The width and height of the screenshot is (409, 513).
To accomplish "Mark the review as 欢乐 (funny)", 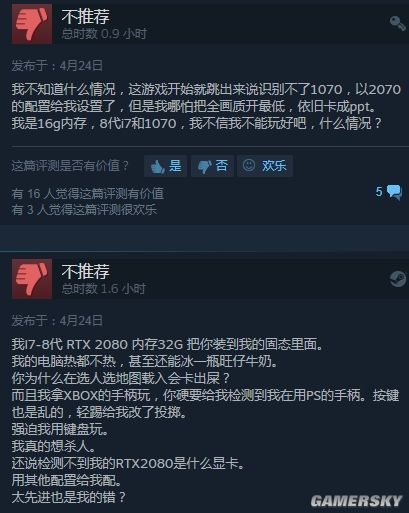I will pos(265,166).
